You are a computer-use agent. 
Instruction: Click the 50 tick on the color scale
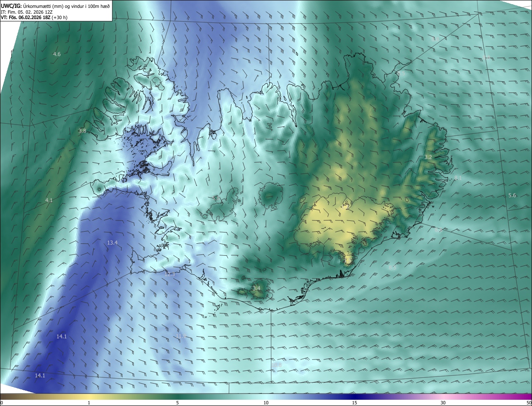(x=529, y=403)
